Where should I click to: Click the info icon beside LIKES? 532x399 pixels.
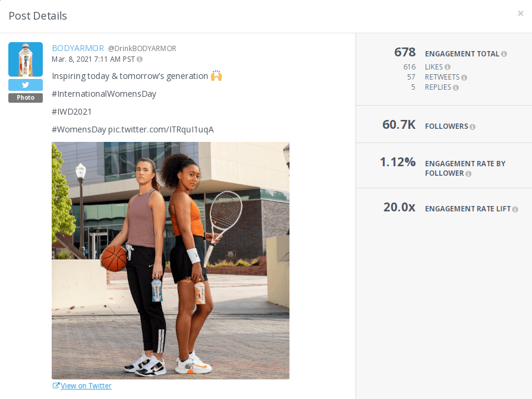[446, 66]
